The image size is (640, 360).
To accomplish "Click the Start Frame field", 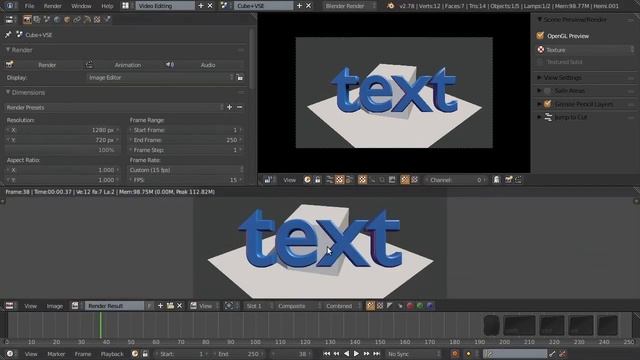I will click(186, 130).
